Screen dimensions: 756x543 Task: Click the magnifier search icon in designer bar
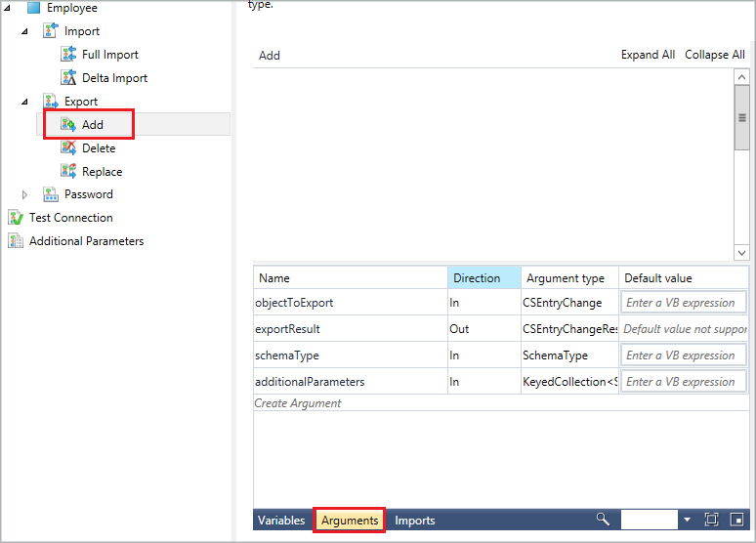[603, 520]
